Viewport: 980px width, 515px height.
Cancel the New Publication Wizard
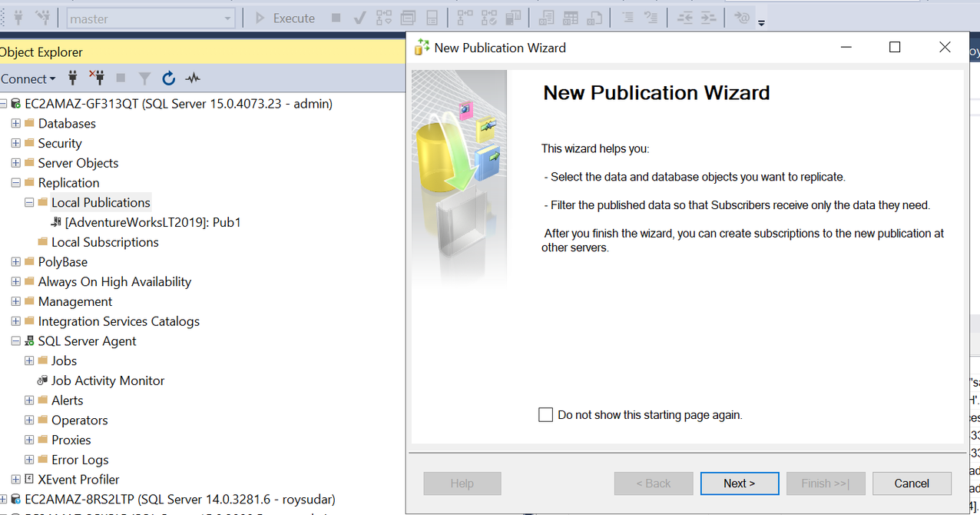click(x=912, y=483)
